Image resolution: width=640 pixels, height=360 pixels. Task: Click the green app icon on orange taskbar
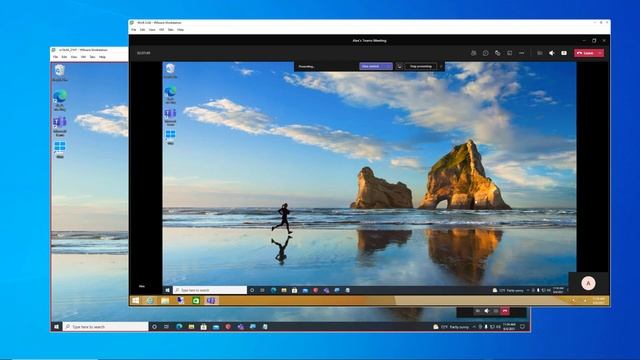point(196,300)
